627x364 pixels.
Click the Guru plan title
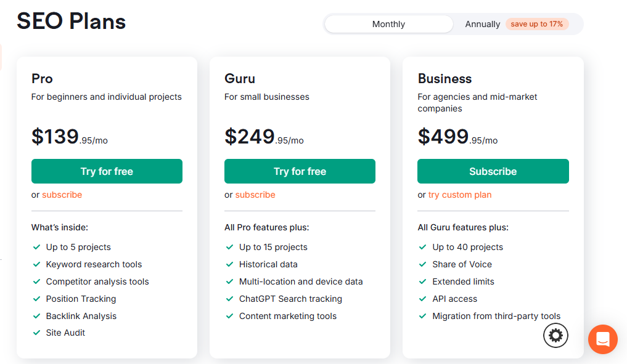point(240,78)
